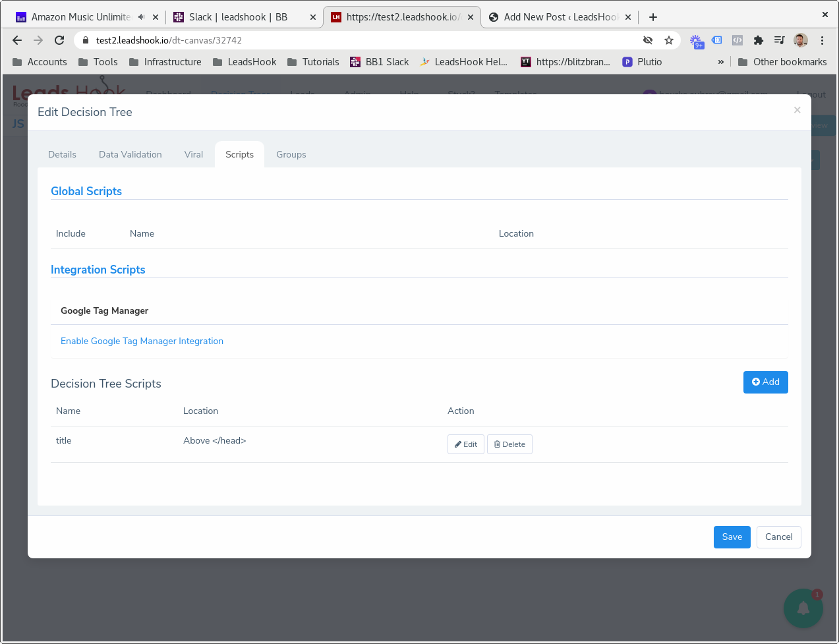Viewport: 839px width, 644px height.
Task: Switch to Slack leadshook browser tab
Action: point(237,17)
